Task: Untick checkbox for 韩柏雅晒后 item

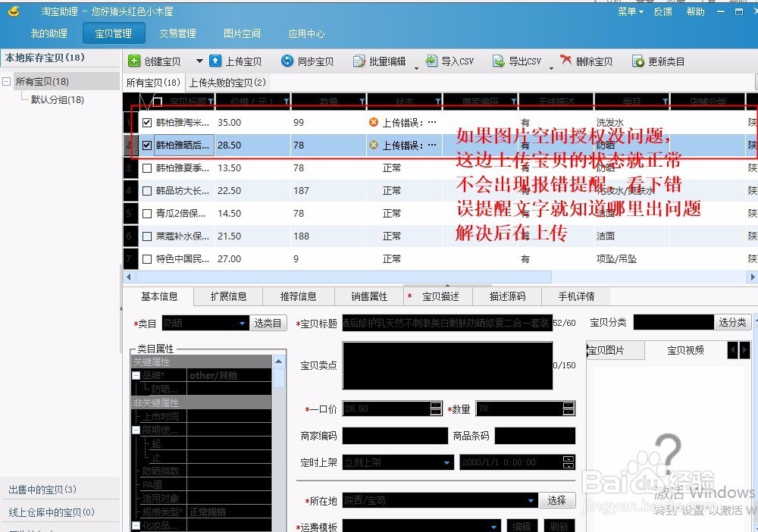Action: 147,145
